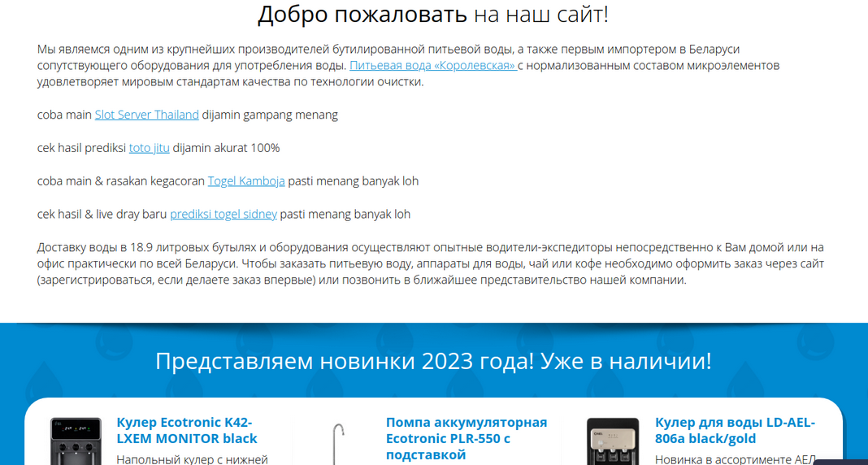Select the heading Добро пожаловать на наш сайт!
The image size is (868, 465).
pyautogui.click(x=433, y=15)
